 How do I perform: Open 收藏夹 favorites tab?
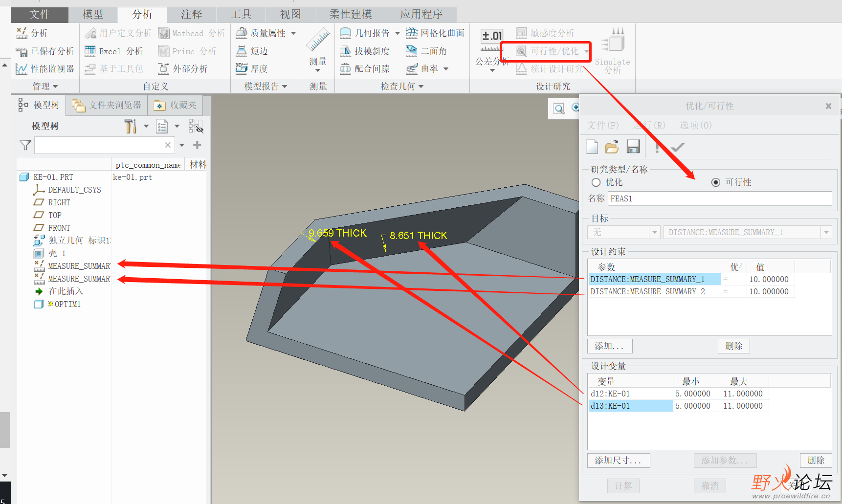click(x=175, y=105)
